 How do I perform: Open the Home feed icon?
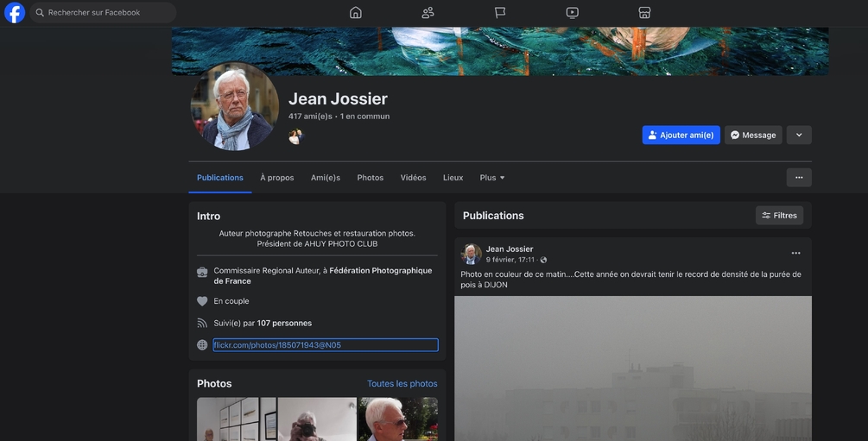click(356, 13)
